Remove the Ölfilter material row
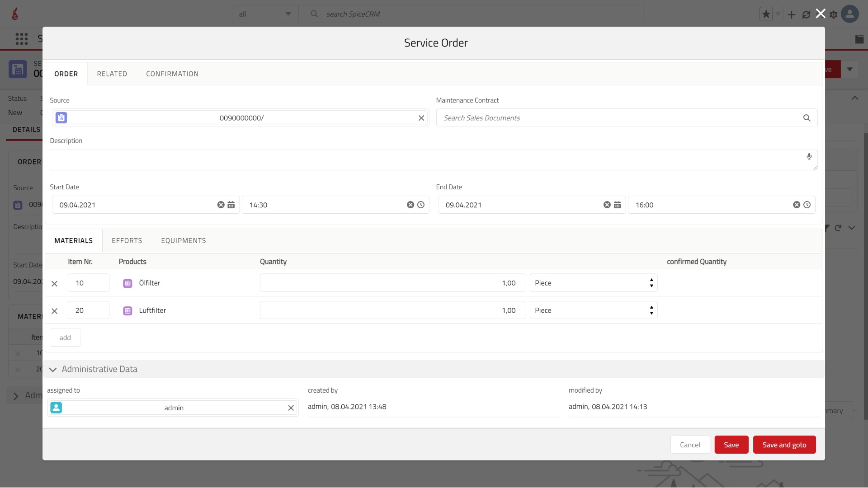 54,284
